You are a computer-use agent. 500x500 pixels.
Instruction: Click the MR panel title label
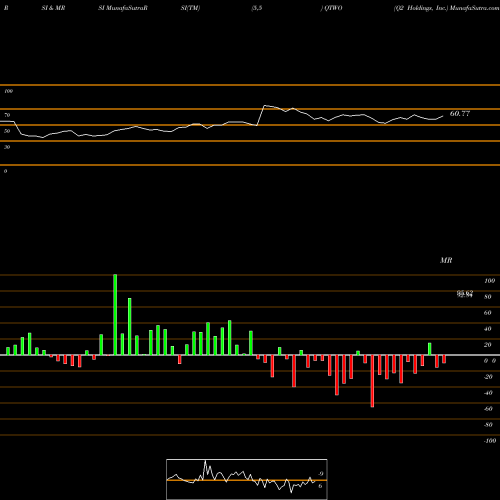tap(446, 260)
